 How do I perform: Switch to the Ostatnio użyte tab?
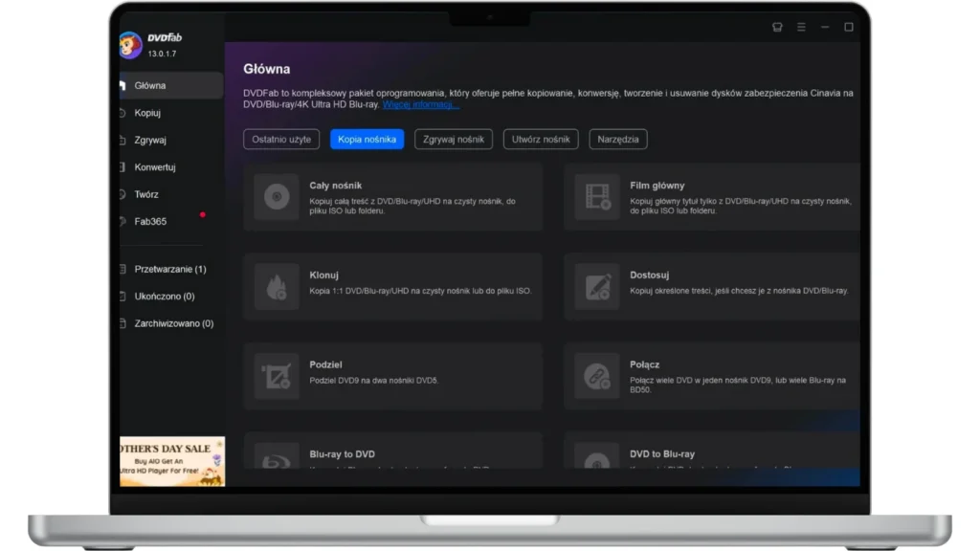point(281,140)
